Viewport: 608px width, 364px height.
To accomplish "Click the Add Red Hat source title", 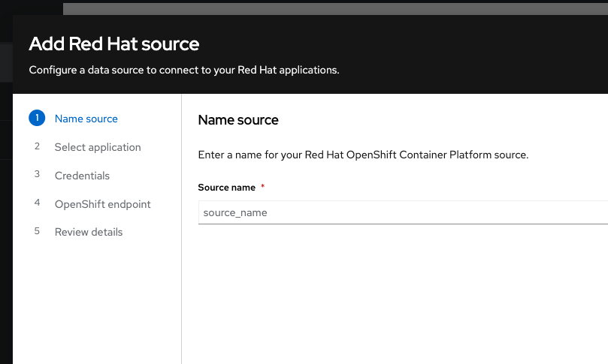I will click(114, 44).
